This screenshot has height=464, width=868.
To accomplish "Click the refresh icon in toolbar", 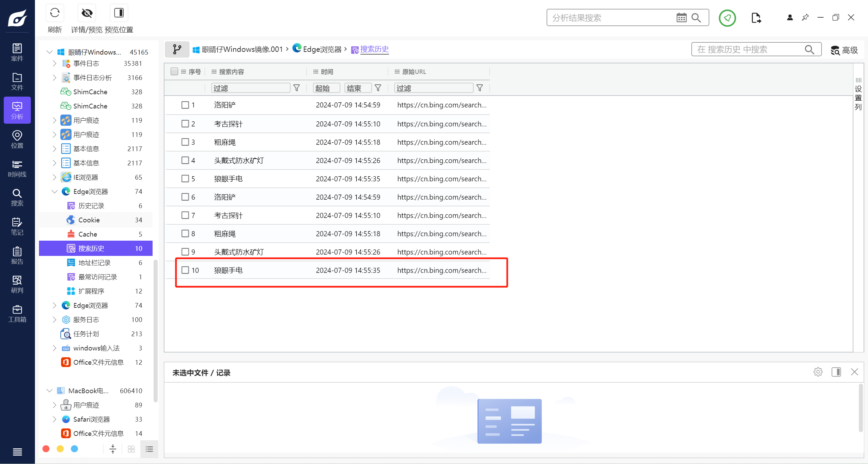I will coord(55,13).
